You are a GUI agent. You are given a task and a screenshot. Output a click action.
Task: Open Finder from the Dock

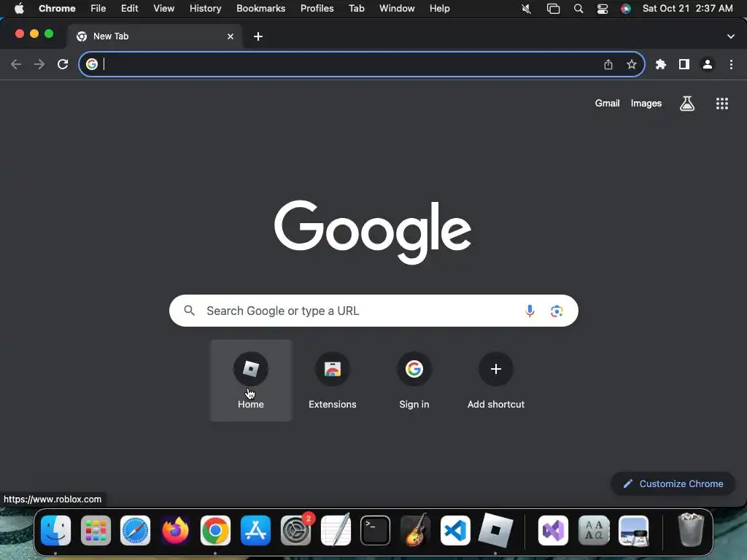click(x=55, y=531)
